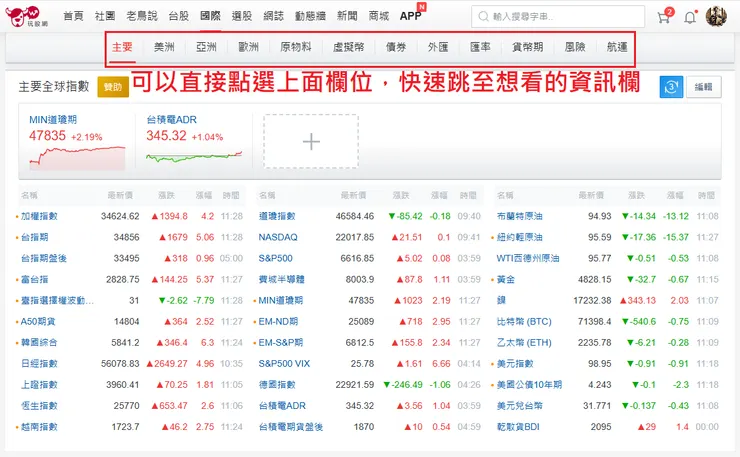Click the search magnifier icon
This screenshot has height=457, width=740.
click(483, 17)
